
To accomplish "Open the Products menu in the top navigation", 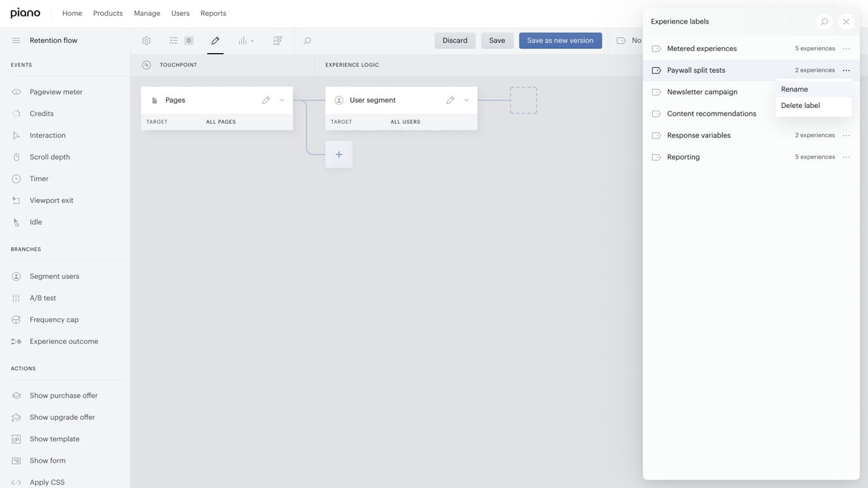I will pos(108,13).
